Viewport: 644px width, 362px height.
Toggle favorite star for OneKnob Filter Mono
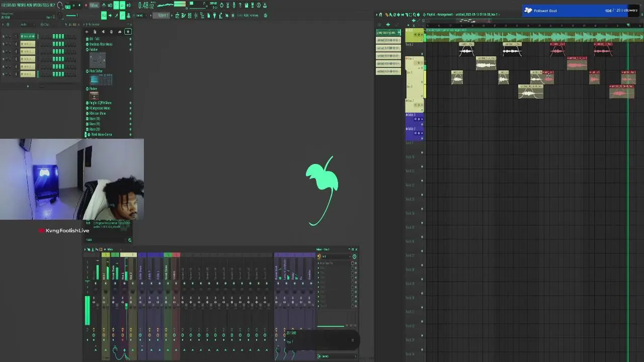(x=130, y=44)
